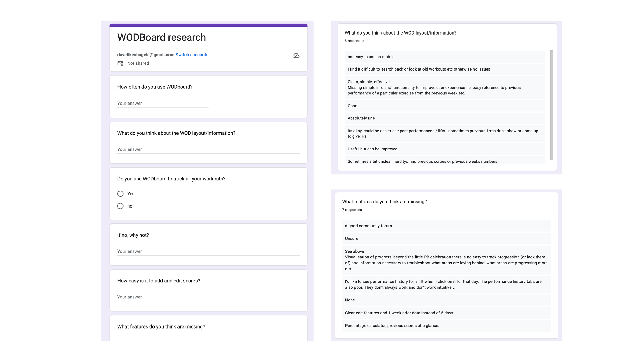The width and height of the screenshot is (644, 362).
Task: Click the 'a good community forum' response
Action: coord(368,226)
